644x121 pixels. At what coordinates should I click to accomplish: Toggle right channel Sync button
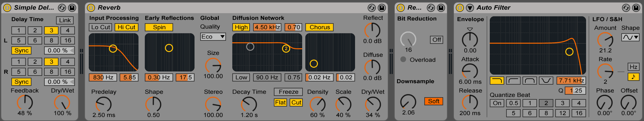(x=21, y=82)
